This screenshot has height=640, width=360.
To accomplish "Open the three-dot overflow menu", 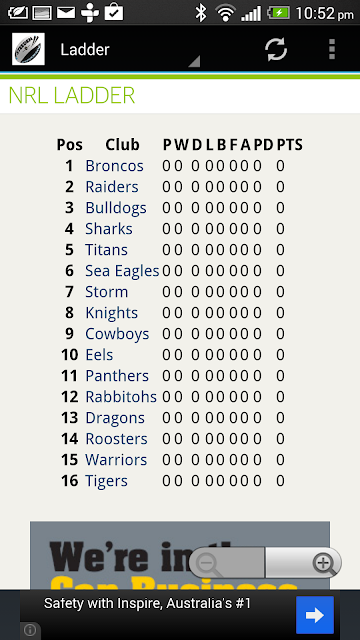I will pyautogui.click(x=332, y=50).
